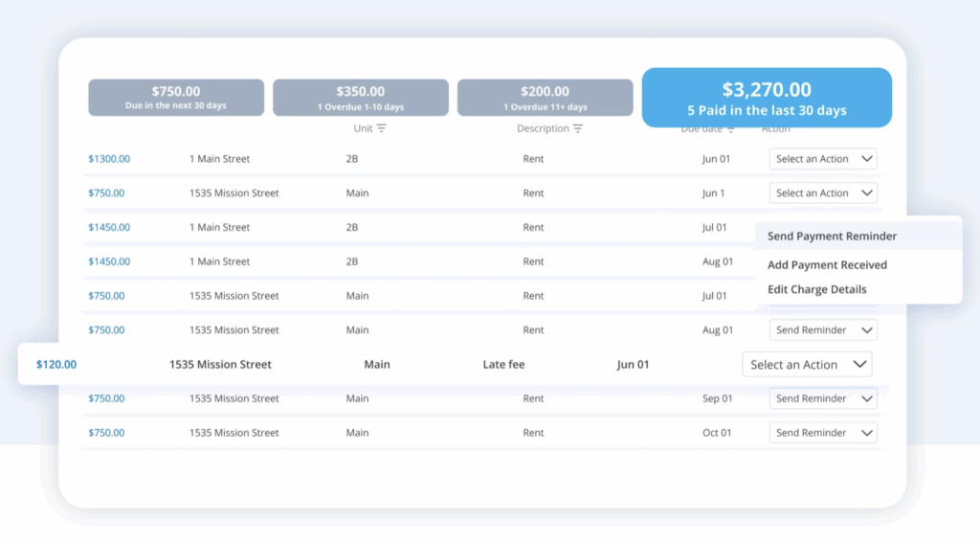Image resolution: width=980 pixels, height=543 pixels.
Task: Select the $350.00 overdue 1-10 days card
Action: [360, 98]
